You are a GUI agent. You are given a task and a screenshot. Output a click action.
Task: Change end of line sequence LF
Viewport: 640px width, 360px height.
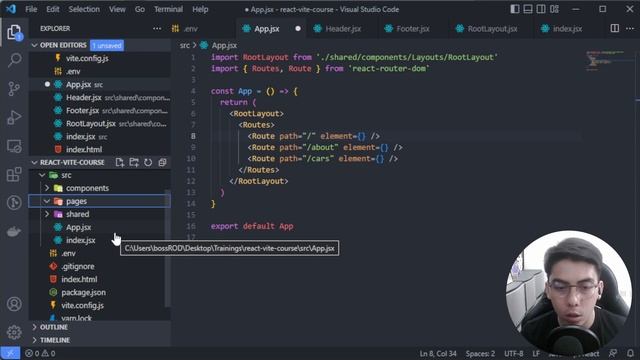pyautogui.click(x=536, y=353)
